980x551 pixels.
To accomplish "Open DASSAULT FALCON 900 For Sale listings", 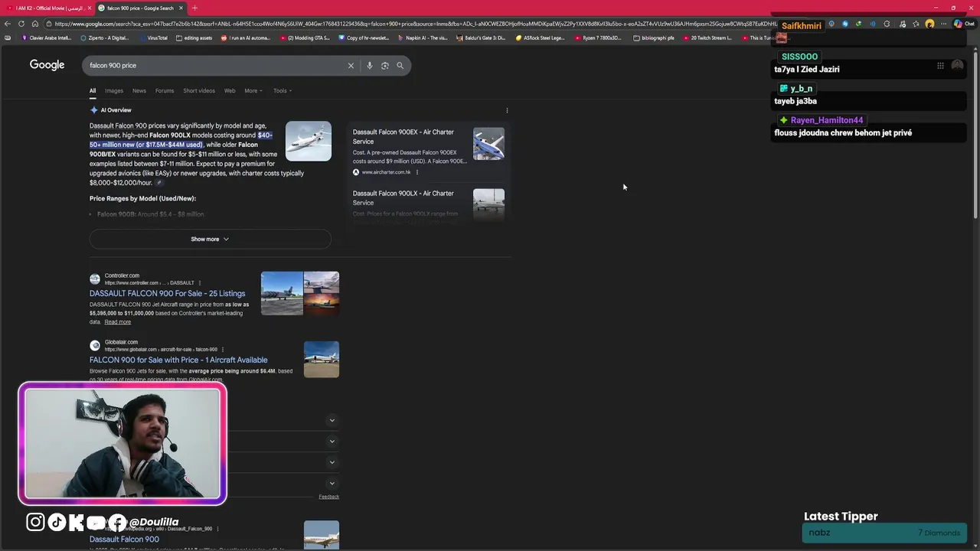I will 167,293.
